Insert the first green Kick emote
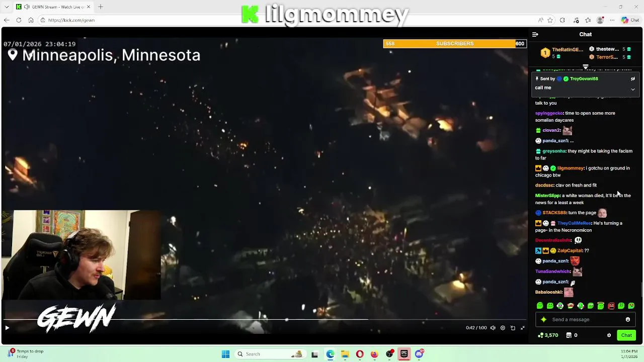The width and height of the screenshot is (644, 362). (x=540, y=306)
